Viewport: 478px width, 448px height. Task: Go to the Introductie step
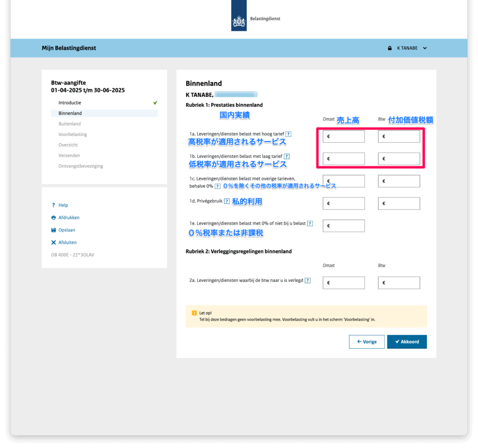click(x=70, y=103)
